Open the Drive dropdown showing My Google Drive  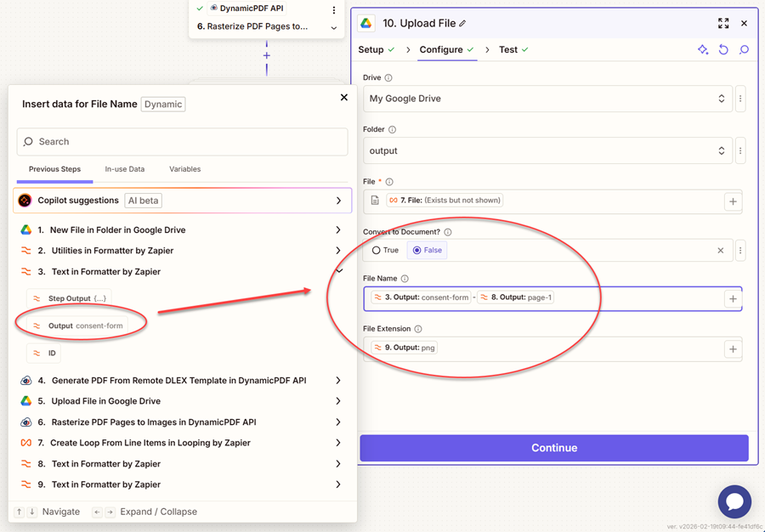(x=547, y=99)
